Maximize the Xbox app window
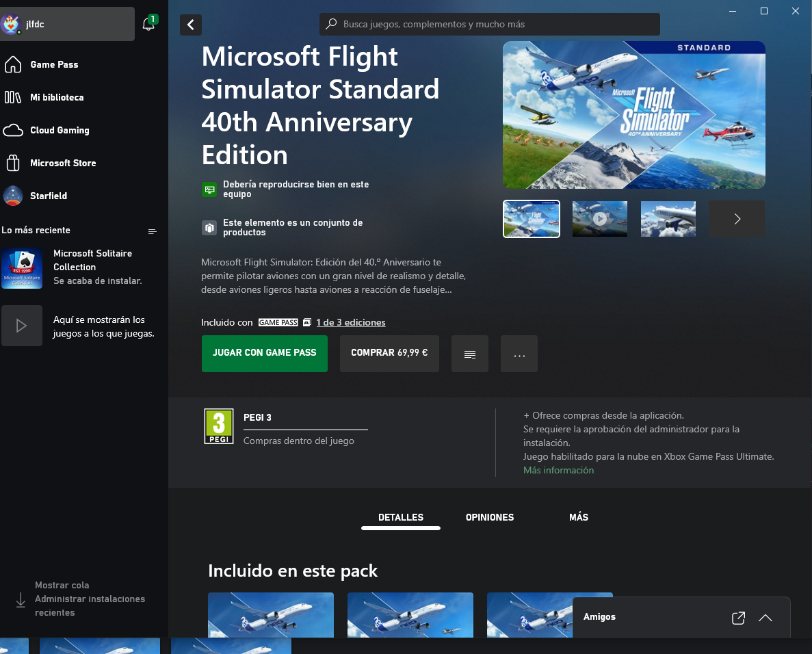Screen dimensions: 812x654 pos(764,11)
